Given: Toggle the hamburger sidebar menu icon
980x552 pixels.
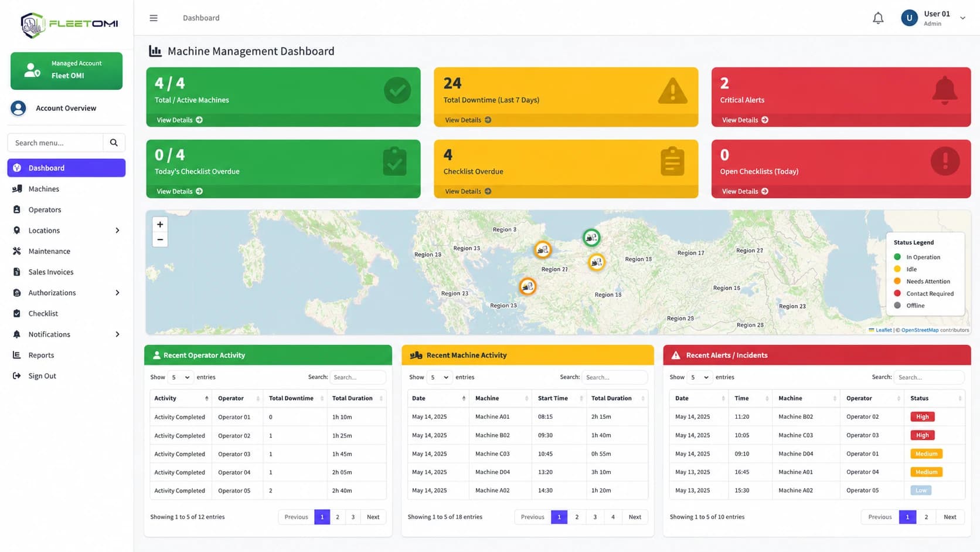Looking at the screenshot, I should coord(154,18).
